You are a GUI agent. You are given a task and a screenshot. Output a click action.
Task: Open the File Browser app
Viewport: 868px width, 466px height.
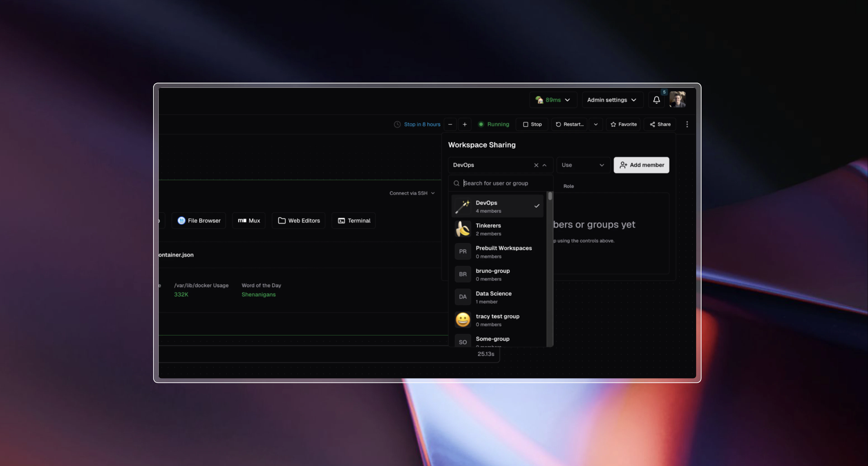(x=199, y=221)
